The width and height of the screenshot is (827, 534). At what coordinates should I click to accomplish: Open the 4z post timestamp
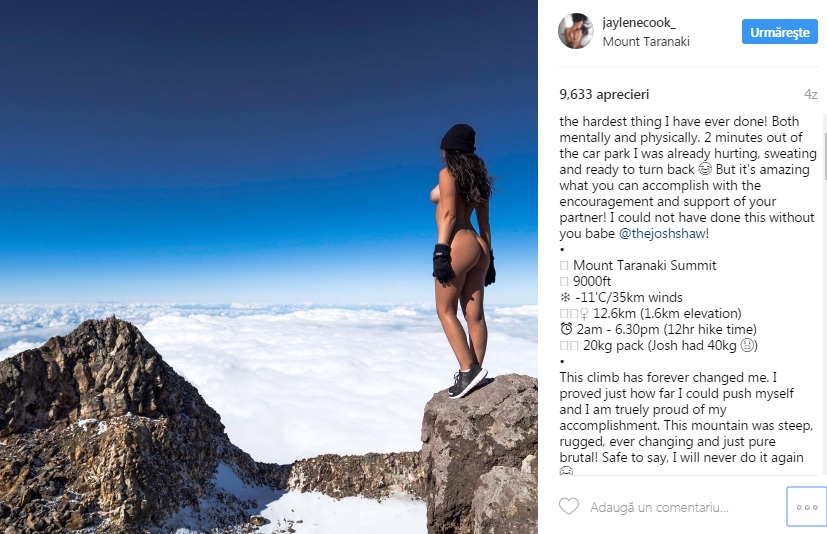810,94
